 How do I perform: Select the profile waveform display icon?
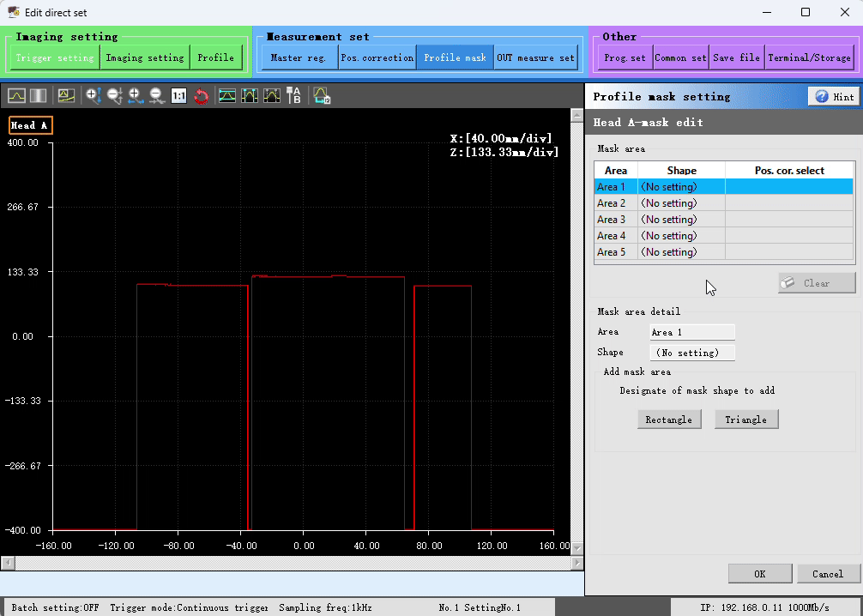16,96
